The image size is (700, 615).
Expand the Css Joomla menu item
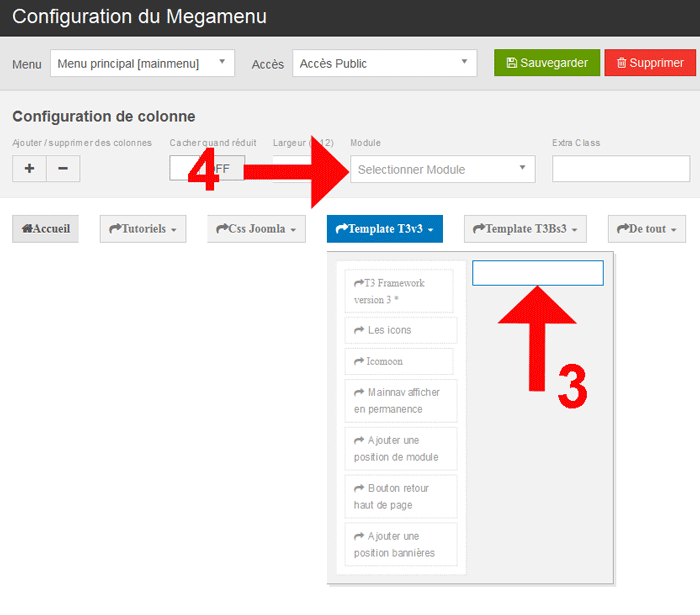pos(256,229)
